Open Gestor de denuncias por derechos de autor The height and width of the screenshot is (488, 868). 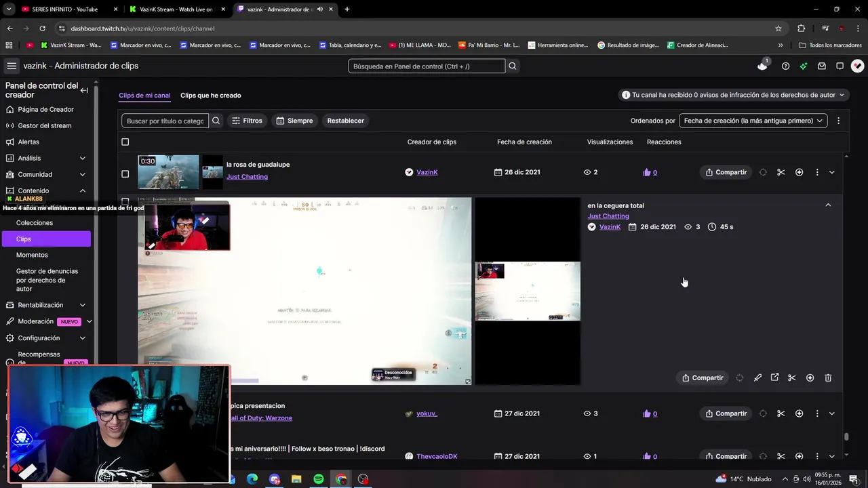coord(47,280)
